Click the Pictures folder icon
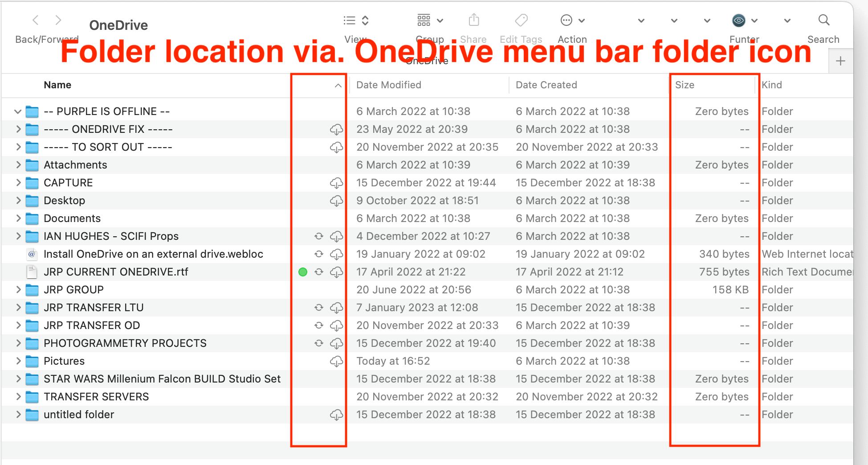Image resolution: width=868 pixels, height=465 pixels. point(32,361)
